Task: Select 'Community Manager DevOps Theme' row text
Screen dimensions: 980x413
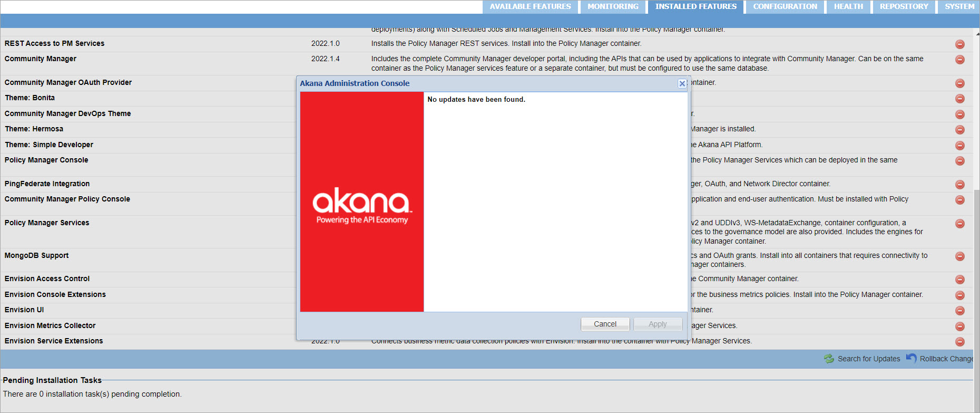Action: 67,113
